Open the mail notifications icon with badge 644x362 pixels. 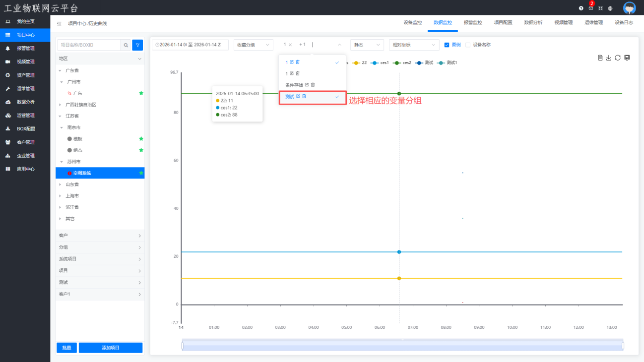(x=590, y=8)
